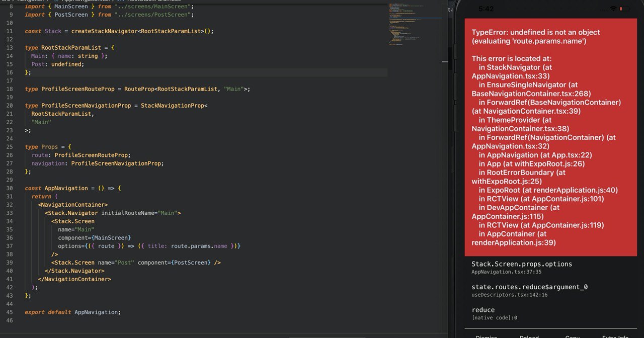
Task: Click Reload at the bottom of the error screen
Action: pyautogui.click(x=529, y=336)
